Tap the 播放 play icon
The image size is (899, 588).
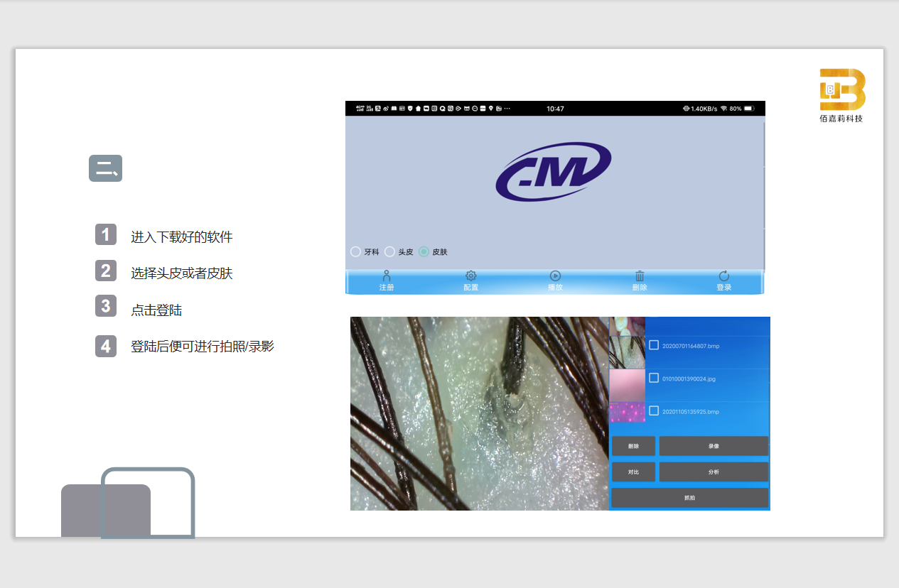(555, 276)
